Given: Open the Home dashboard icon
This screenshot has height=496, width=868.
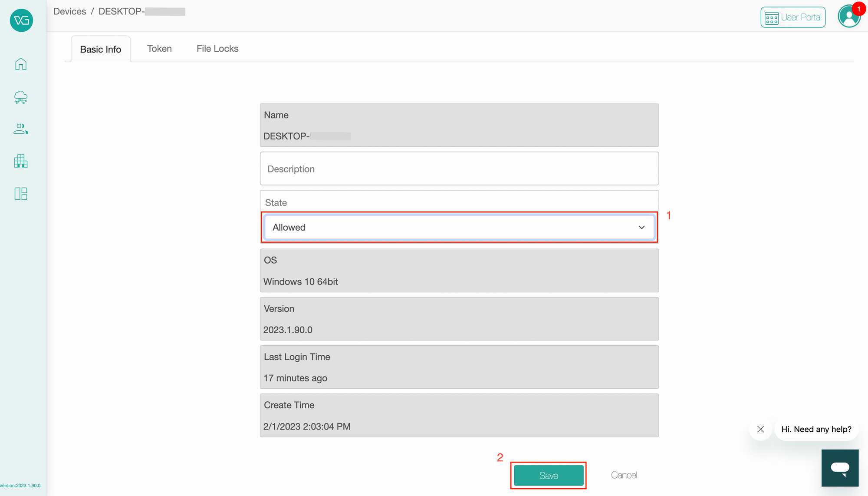Looking at the screenshot, I should point(21,64).
